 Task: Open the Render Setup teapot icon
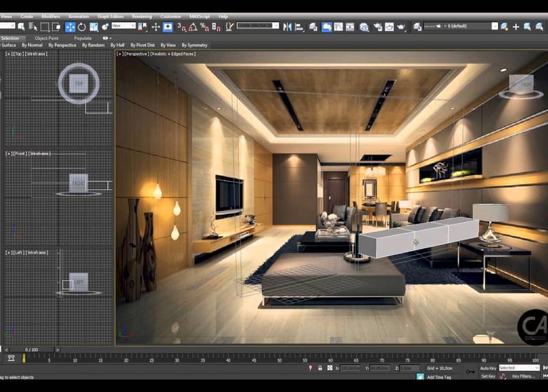click(x=377, y=27)
